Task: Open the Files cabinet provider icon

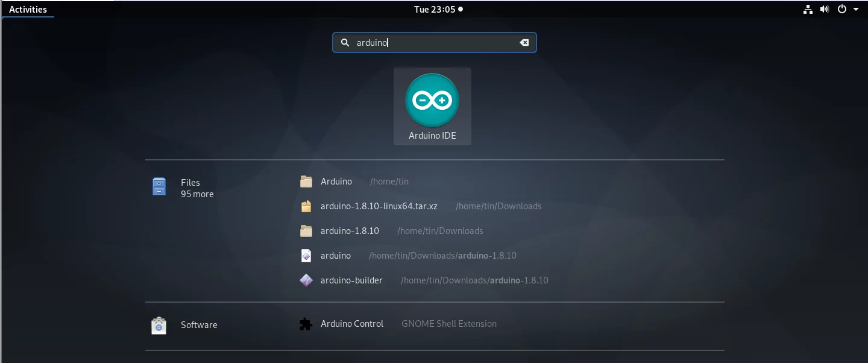Action: pyautogui.click(x=159, y=187)
